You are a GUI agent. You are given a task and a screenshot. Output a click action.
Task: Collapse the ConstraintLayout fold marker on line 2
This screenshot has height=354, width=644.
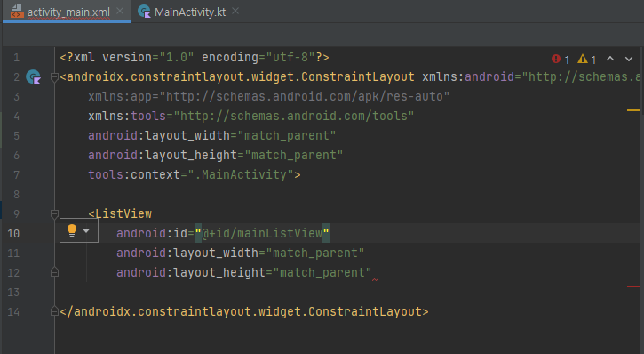54,76
